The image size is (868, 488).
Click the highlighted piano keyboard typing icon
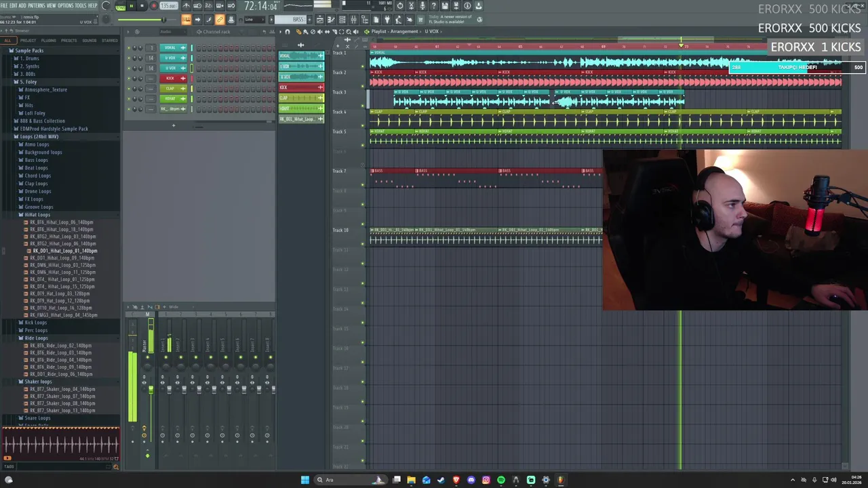tap(186, 19)
